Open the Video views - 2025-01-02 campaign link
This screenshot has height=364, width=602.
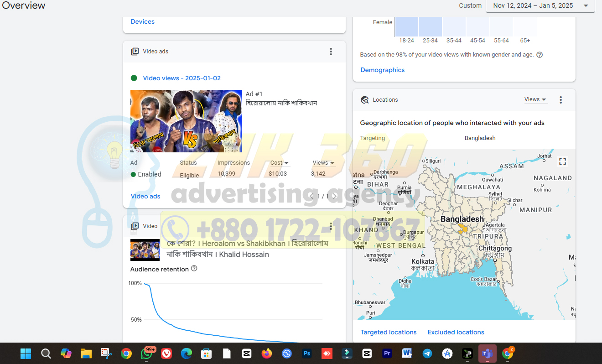pyautogui.click(x=182, y=78)
